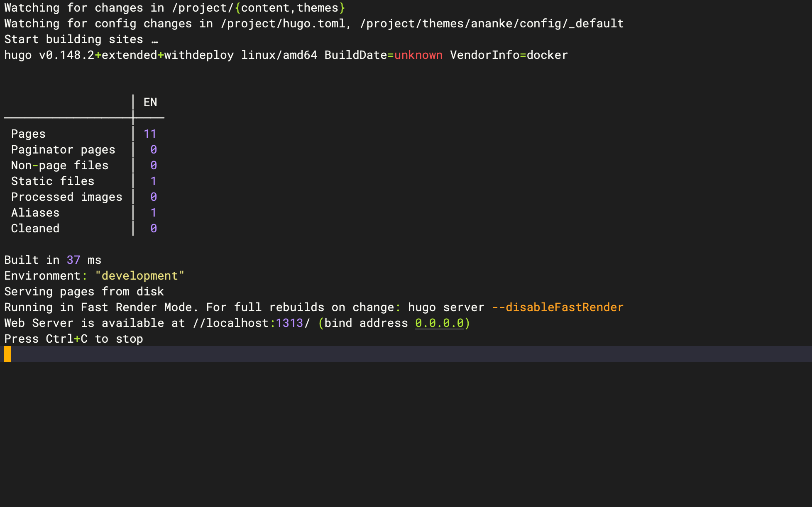The height and width of the screenshot is (507, 812).
Task: Click the 'Cleaned' row label
Action: coord(35,229)
